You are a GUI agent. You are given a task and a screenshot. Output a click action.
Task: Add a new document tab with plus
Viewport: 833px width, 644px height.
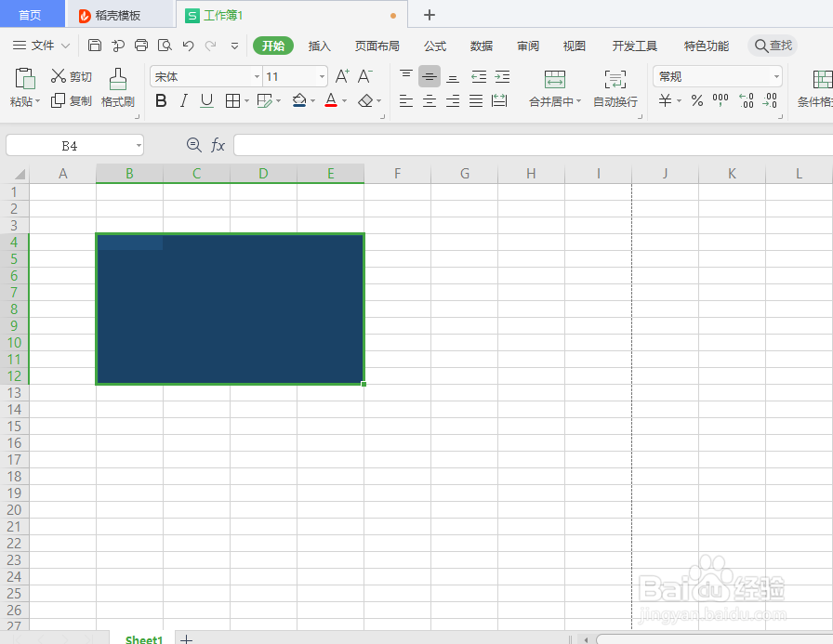(x=430, y=15)
